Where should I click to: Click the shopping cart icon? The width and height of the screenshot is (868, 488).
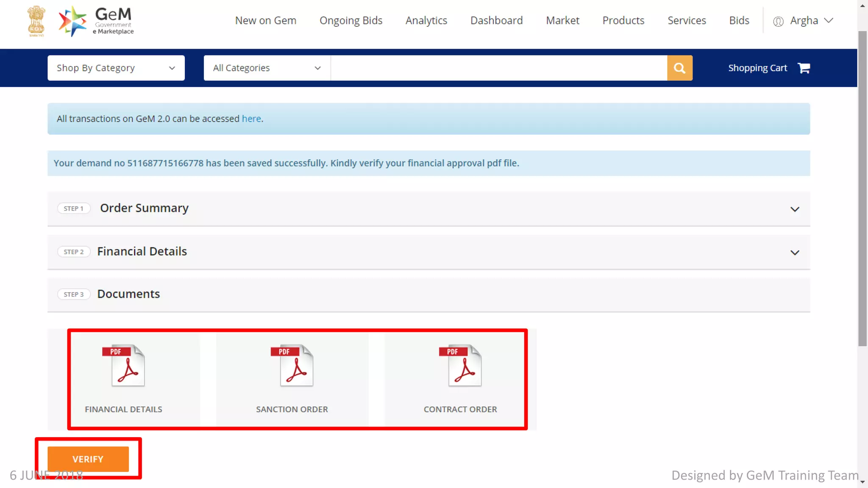(804, 68)
